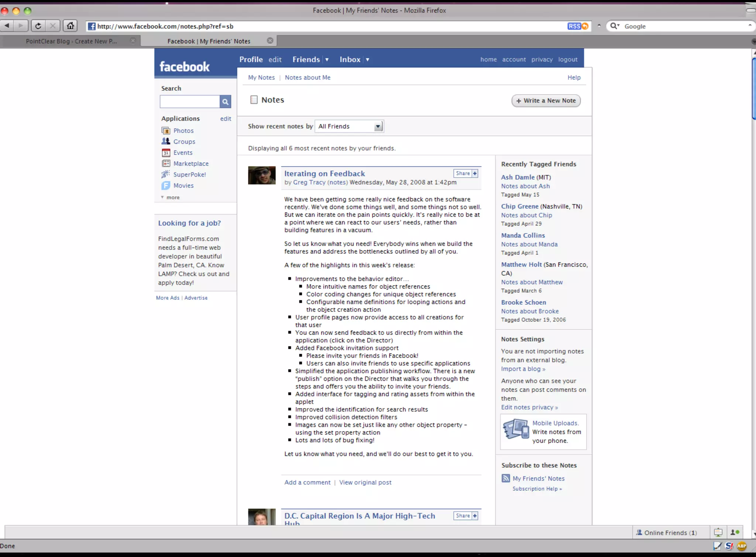Image resolution: width=756 pixels, height=557 pixels.
Task: Click the Write a New Note button
Action: (546, 101)
